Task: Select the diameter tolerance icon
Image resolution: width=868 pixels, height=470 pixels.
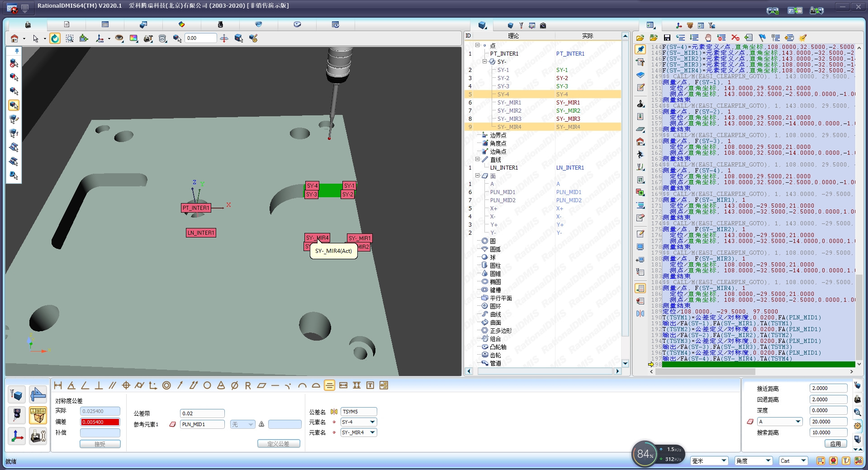Action: [234, 385]
